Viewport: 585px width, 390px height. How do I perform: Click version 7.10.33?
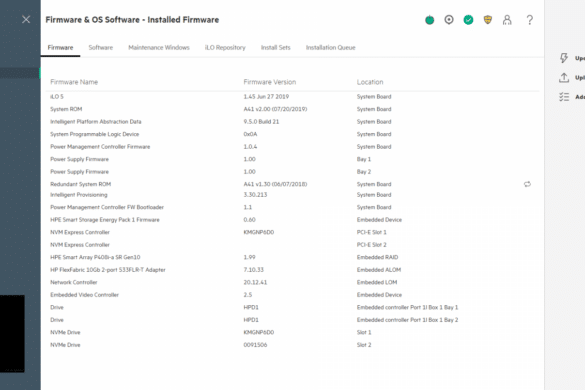(254, 270)
